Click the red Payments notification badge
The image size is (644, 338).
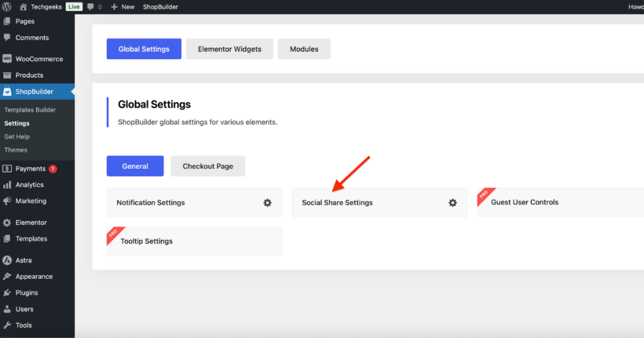click(x=53, y=168)
